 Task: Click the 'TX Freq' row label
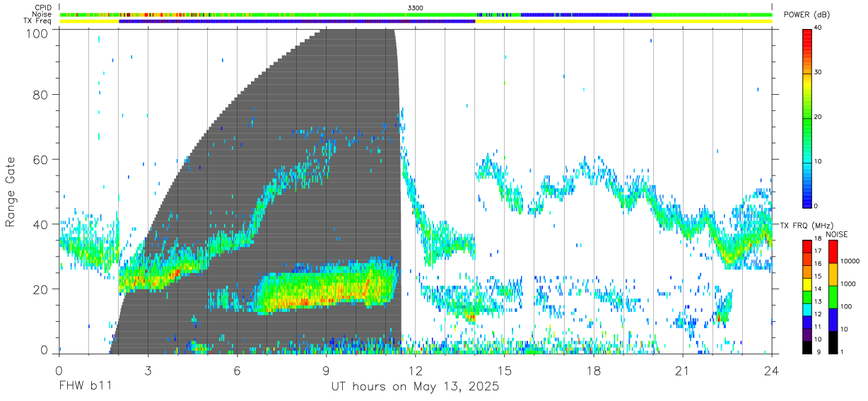pos(38,21)
